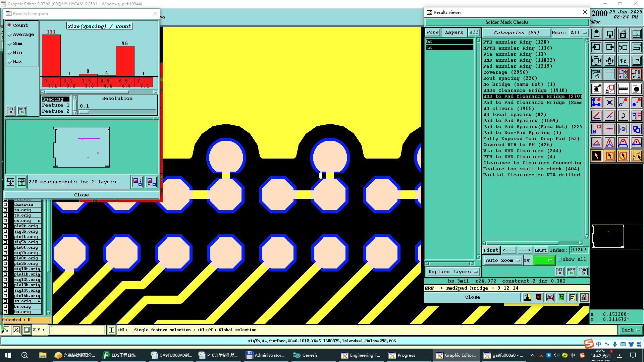Click the Home view icon in toolbar
The image size is (644, 362).
(623, 34)
